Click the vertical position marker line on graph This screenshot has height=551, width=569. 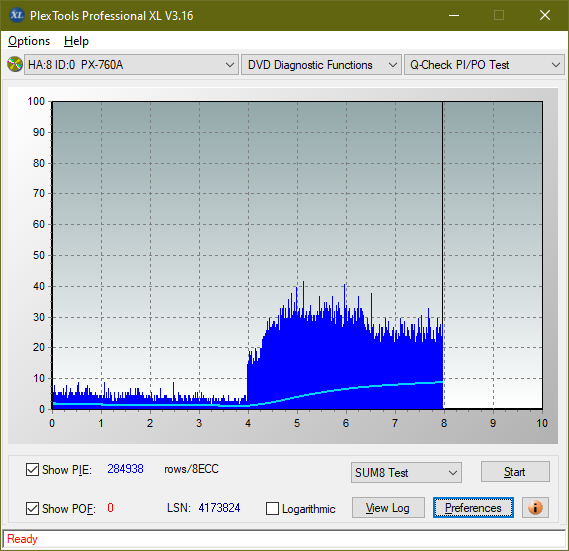click(443, 255)
